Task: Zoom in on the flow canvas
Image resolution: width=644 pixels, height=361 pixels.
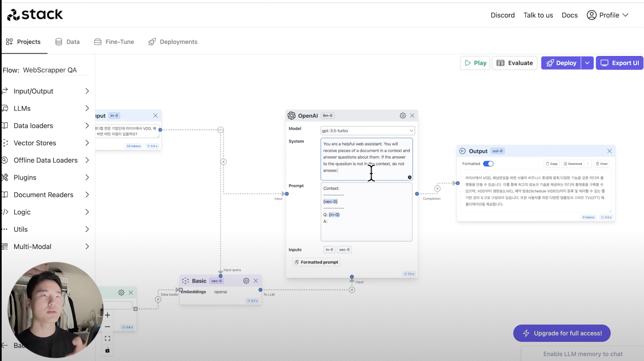Action: 108,315
